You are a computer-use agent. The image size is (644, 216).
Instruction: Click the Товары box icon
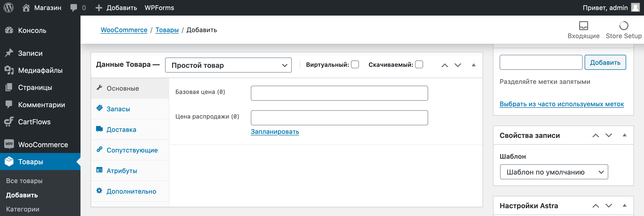pos(9,161)
